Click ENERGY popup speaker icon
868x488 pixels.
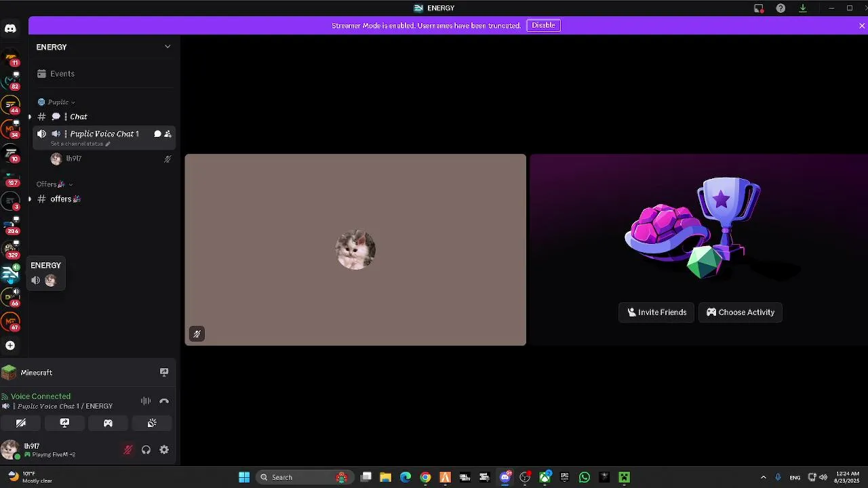tap(36, 281)
